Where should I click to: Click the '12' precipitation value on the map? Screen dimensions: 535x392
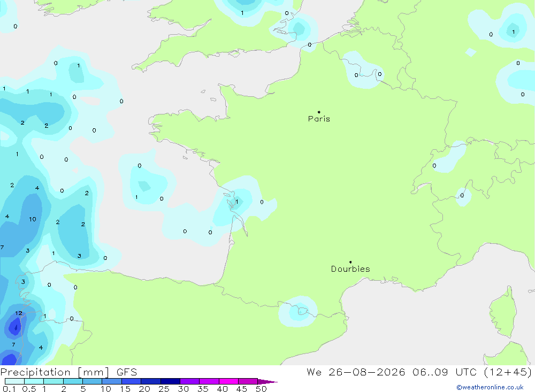[18, 313]
